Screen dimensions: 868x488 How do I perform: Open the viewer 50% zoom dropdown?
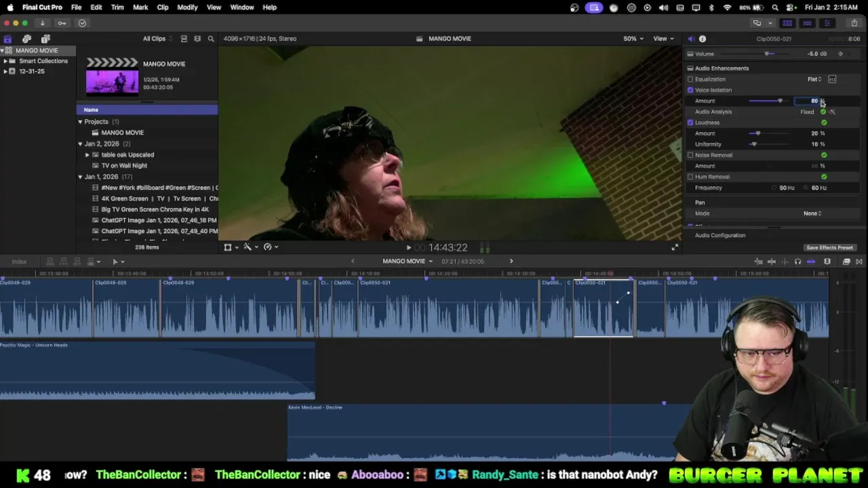coord(633,39)
